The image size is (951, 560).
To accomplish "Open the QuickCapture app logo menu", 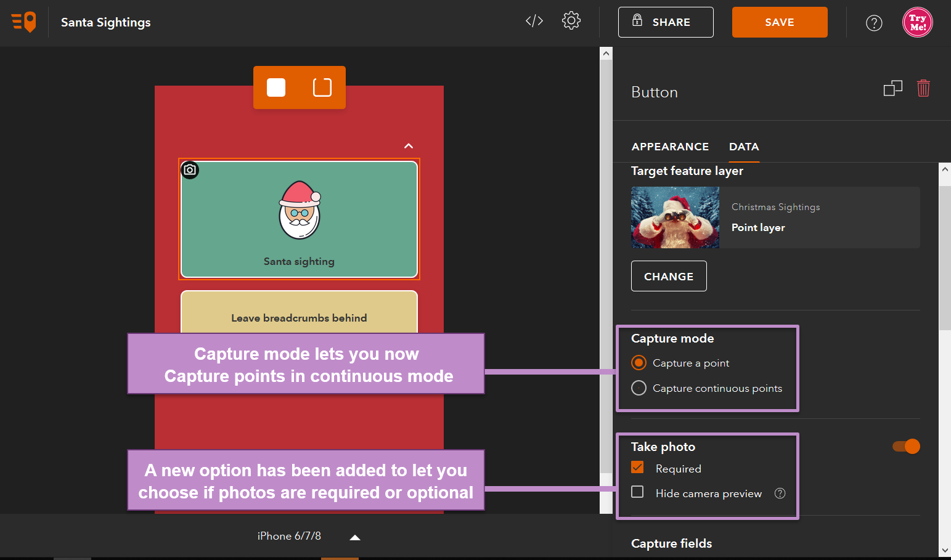I will (x=23, y=22).
